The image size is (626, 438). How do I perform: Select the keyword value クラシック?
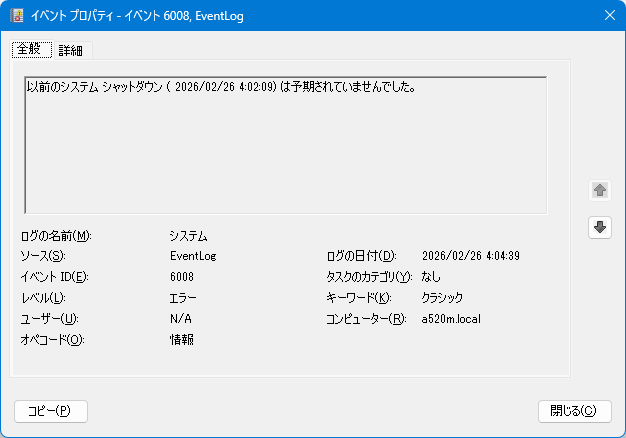[x=442, y=298]
